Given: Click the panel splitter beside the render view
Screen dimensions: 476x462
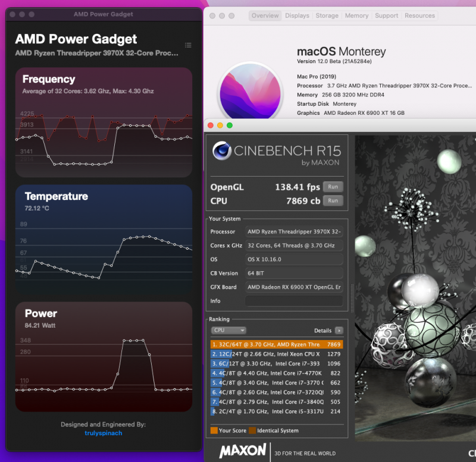Looking at the screenshot, I should [352, 298].
